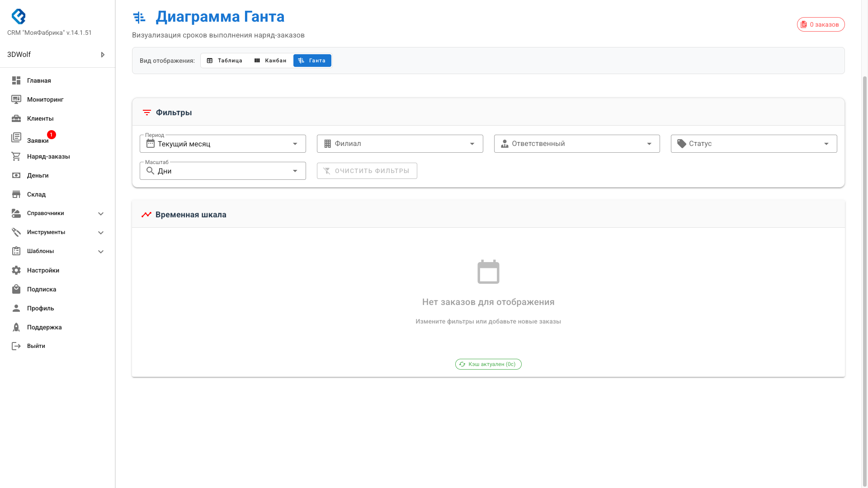Click the Наряд-заказы cart icon
The image size is (868, 488).
pyautogui.click(x=16, y=156)
